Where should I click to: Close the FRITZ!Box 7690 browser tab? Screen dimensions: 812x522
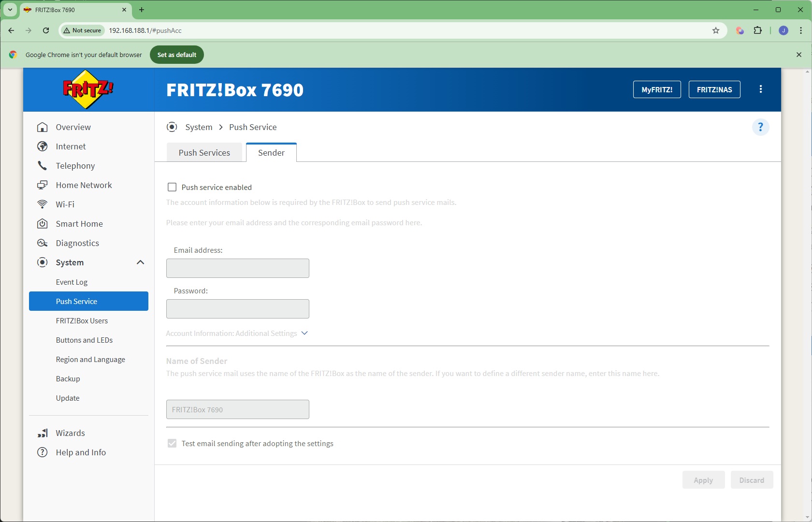point(124,10)
